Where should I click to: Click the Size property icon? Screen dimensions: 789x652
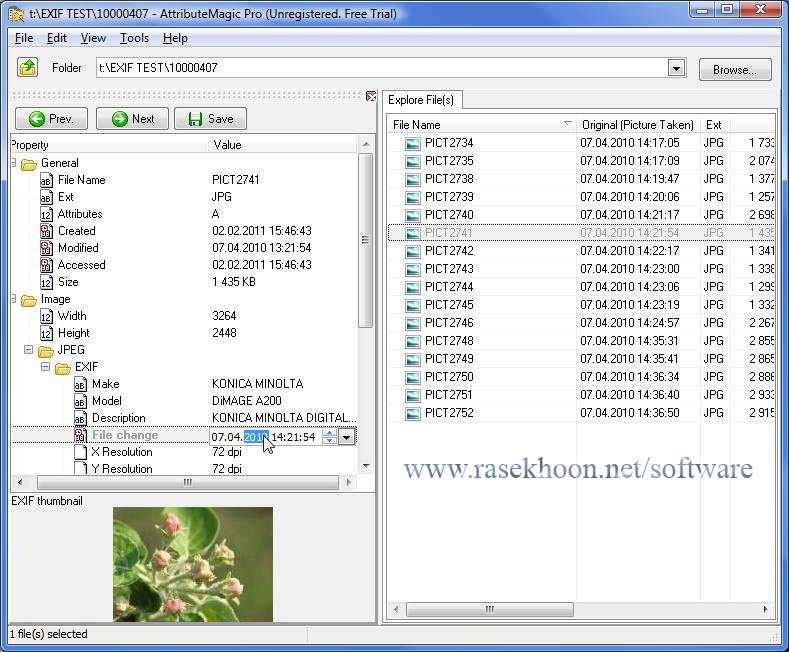pyautogui.click(x=46, y=282)
